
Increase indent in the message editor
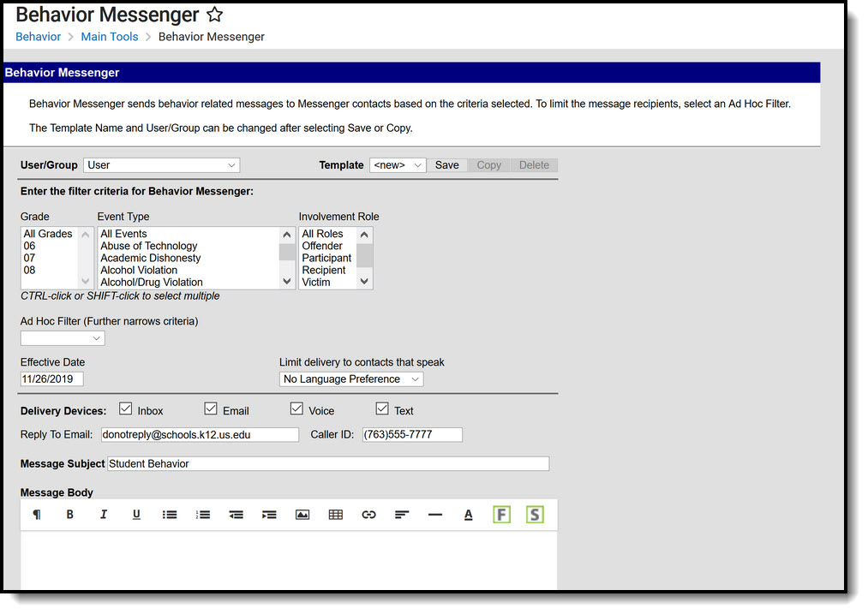click(x=269, y=515)
